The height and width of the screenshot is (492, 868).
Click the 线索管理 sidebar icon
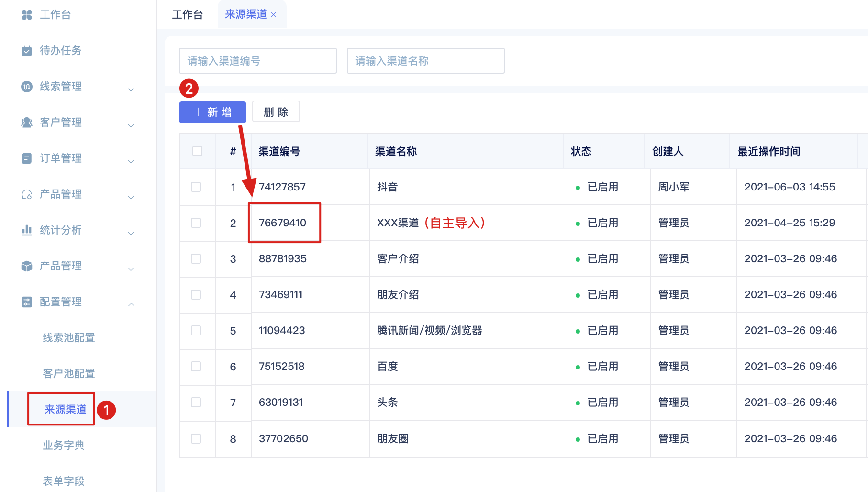[x=27, y=87]
